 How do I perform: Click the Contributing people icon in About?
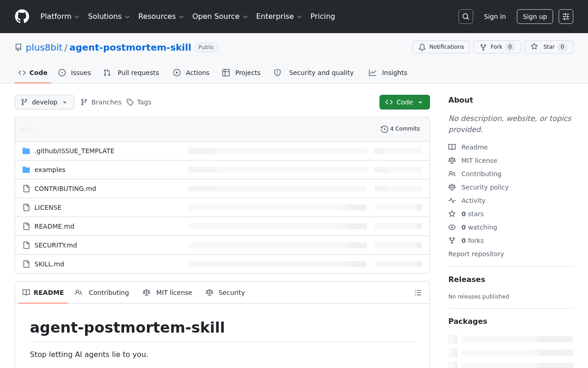click(x=452, y=174)
